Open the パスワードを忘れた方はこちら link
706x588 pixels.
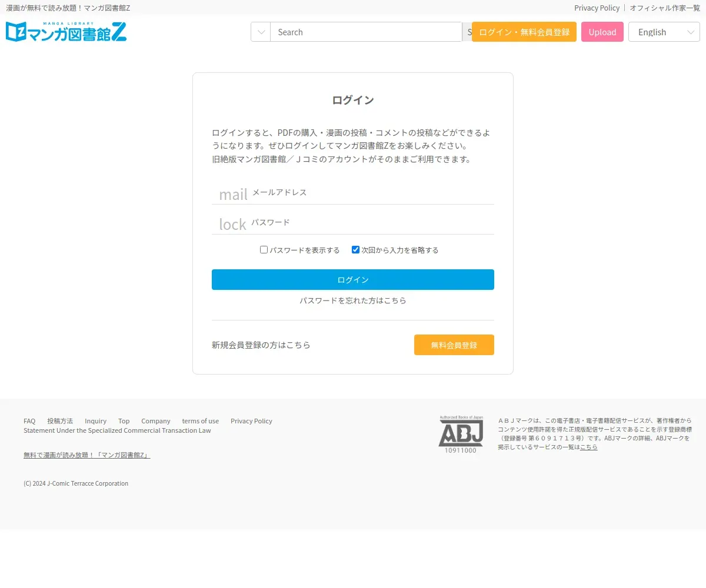point(353,300)
